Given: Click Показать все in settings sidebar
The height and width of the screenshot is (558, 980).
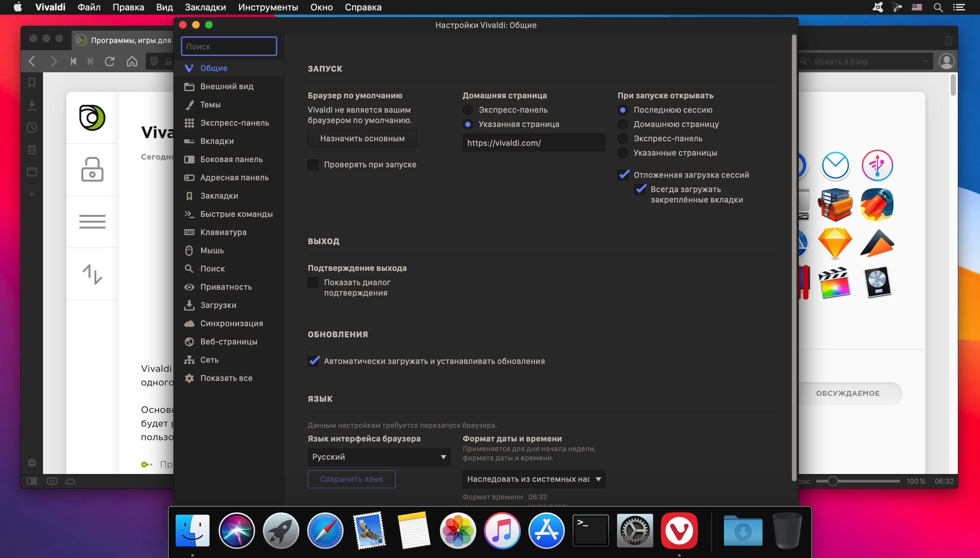Looking at the screenshot, I should pos(229,378).
